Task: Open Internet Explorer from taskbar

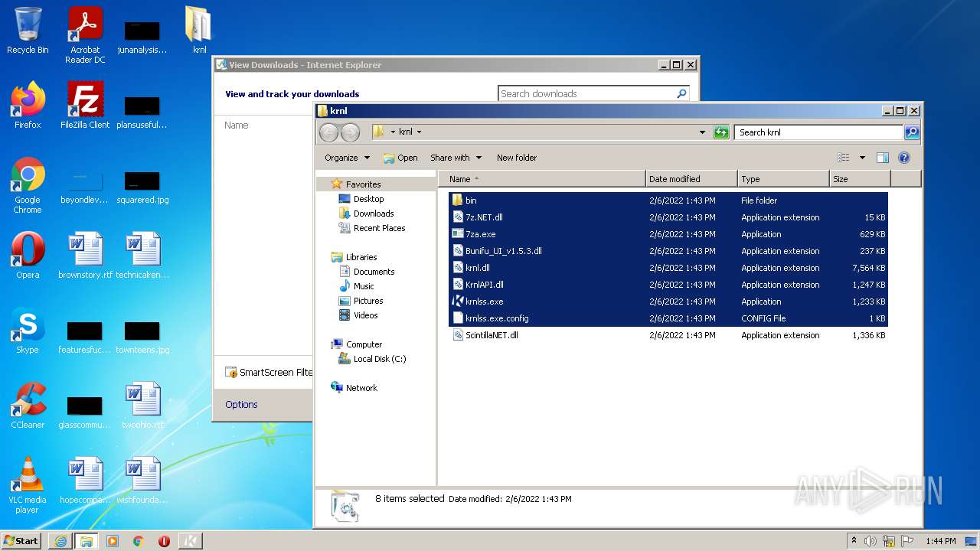Action: 60,541
